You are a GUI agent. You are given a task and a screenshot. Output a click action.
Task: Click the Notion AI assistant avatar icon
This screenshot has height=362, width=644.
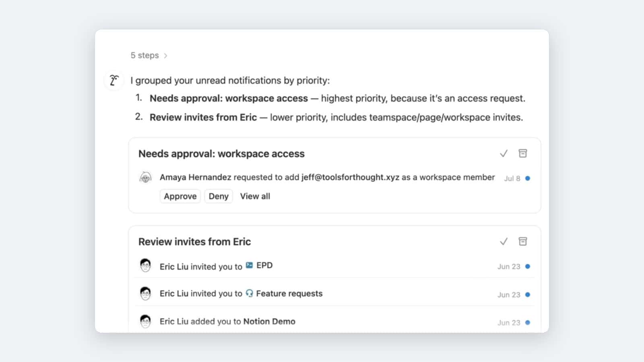(x=114, y=80)
